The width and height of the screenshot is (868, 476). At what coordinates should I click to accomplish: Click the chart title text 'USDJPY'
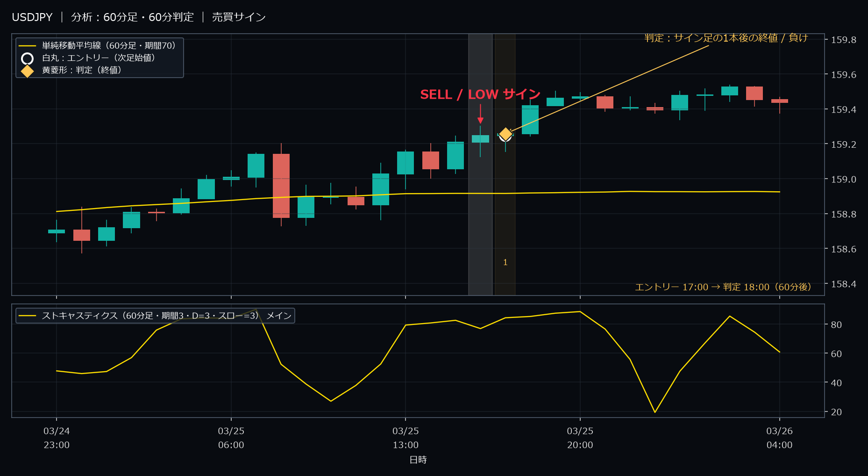[32, 17]
